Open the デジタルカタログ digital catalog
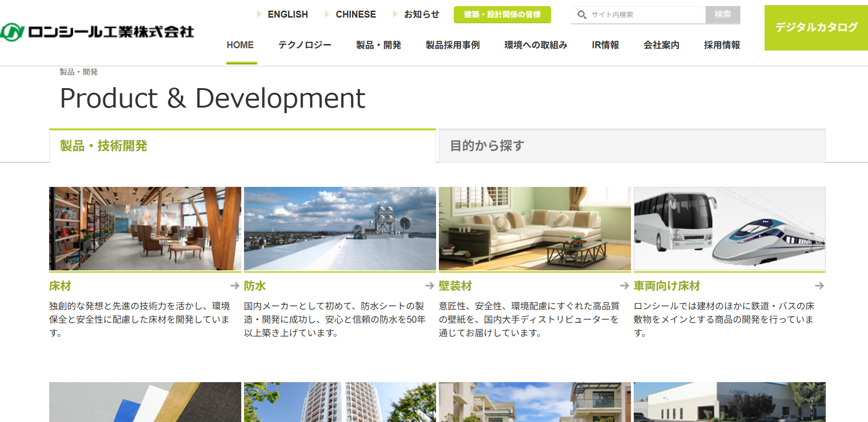Image resolution: width=868 pixels, height=422 pixels. pos(816,28)
